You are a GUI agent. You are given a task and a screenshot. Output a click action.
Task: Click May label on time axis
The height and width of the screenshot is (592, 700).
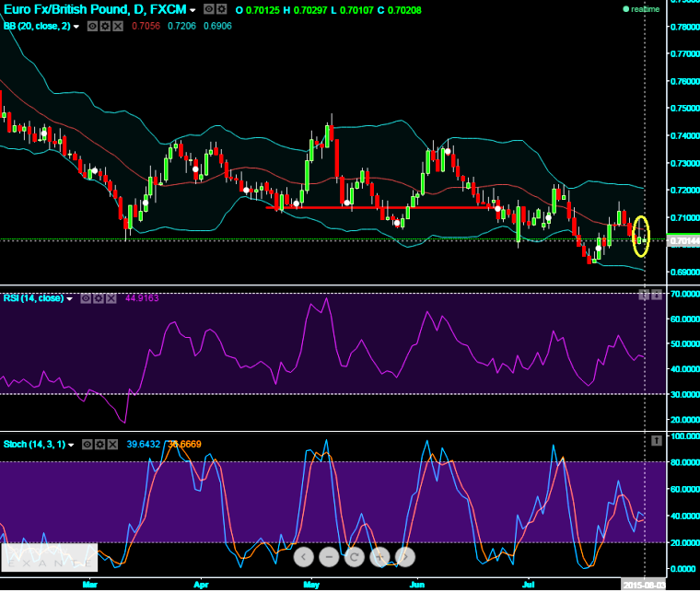coord(311,585)
